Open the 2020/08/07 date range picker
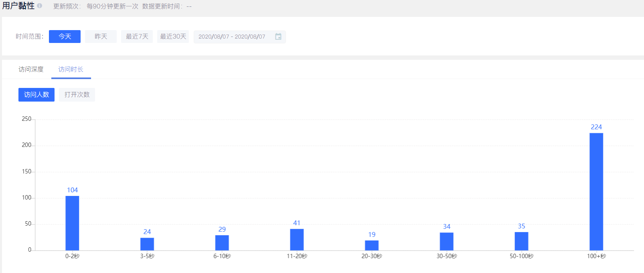 232,37
